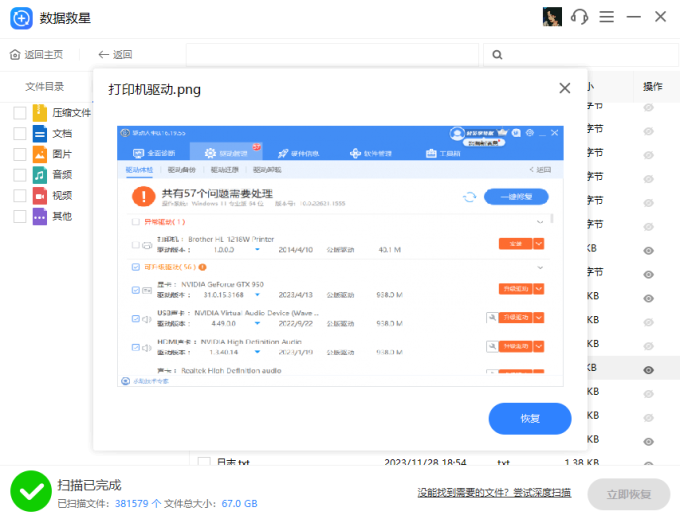680x519 pixels.
Task: Select the 音频 category icon
Action: tap(39, 175)
